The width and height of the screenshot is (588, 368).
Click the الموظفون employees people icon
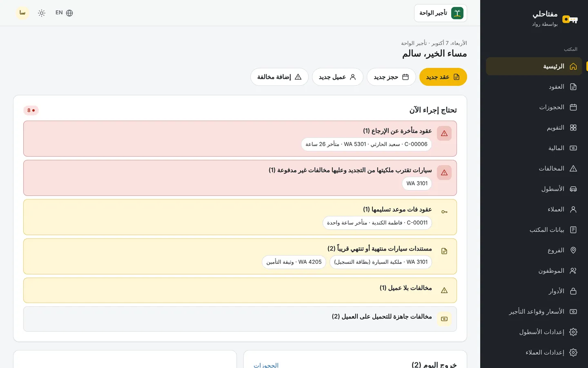tap(573, 271)
